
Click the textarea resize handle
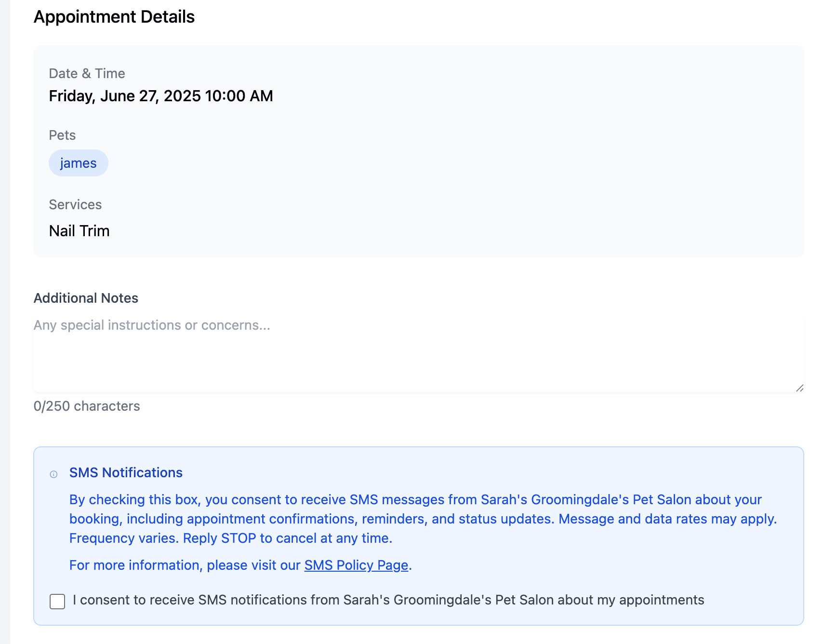tap(800, 389)
